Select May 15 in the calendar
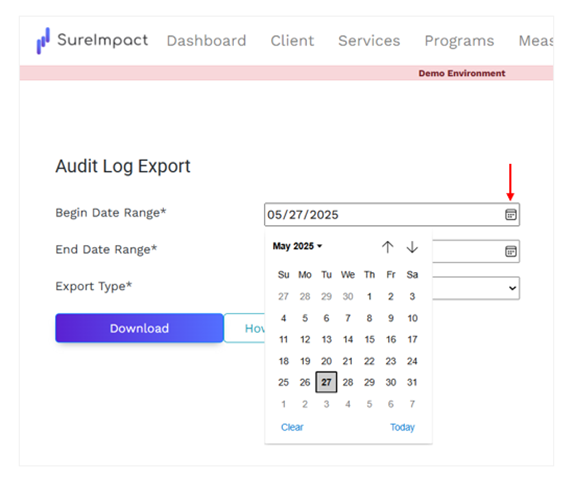 369,340
